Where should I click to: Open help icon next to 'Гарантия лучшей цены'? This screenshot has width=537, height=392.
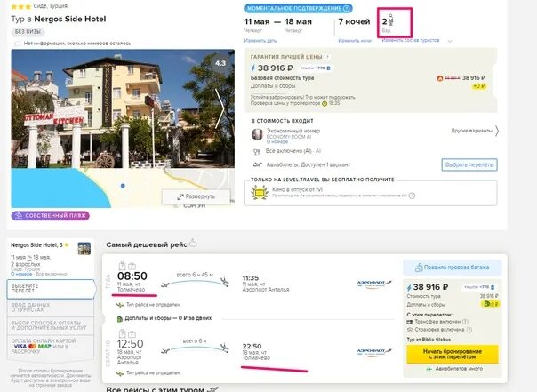click(x=328, y=57)
